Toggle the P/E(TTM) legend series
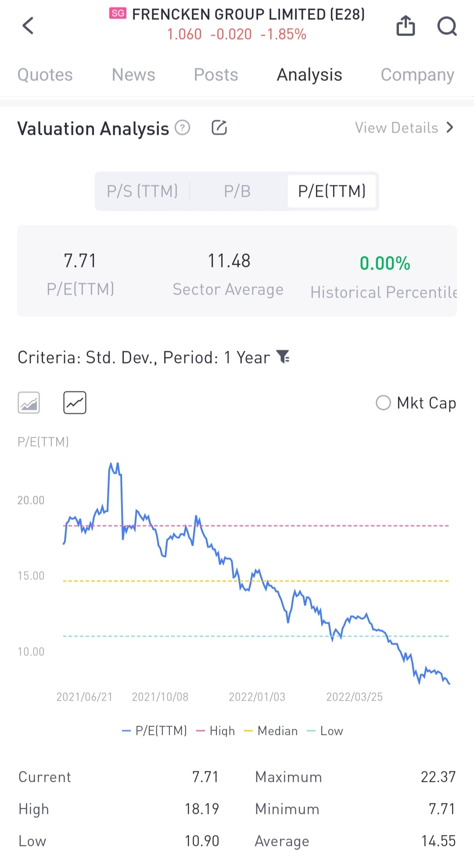This screenshot has height=868, width=474. pyautogui.click(x=154, y=731)
